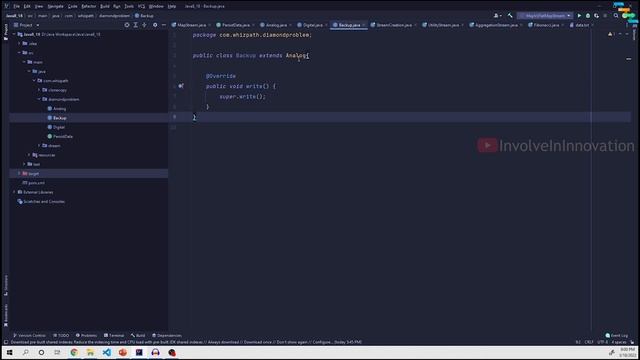Expand the stream package

click(39, 146)
